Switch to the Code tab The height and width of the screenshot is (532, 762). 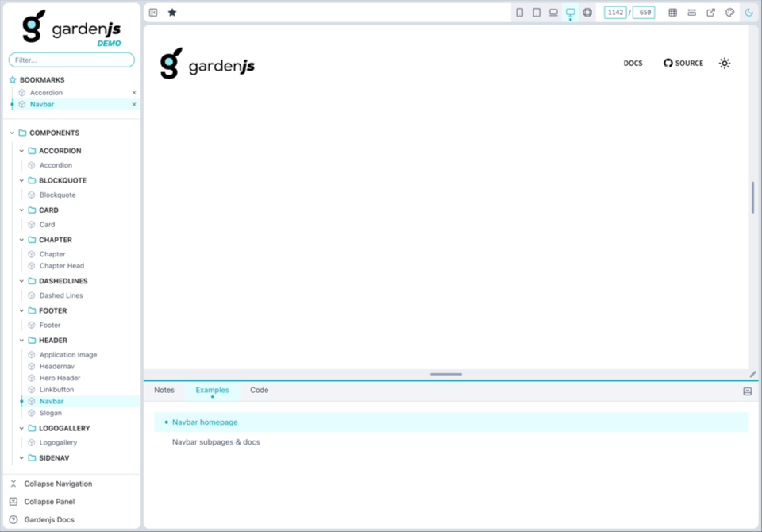coord(259,390)
